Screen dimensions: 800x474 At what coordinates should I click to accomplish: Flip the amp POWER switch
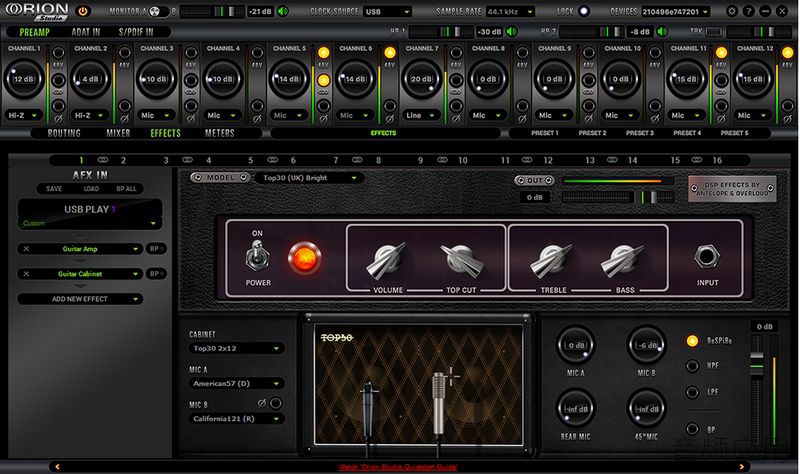(257, 256)
